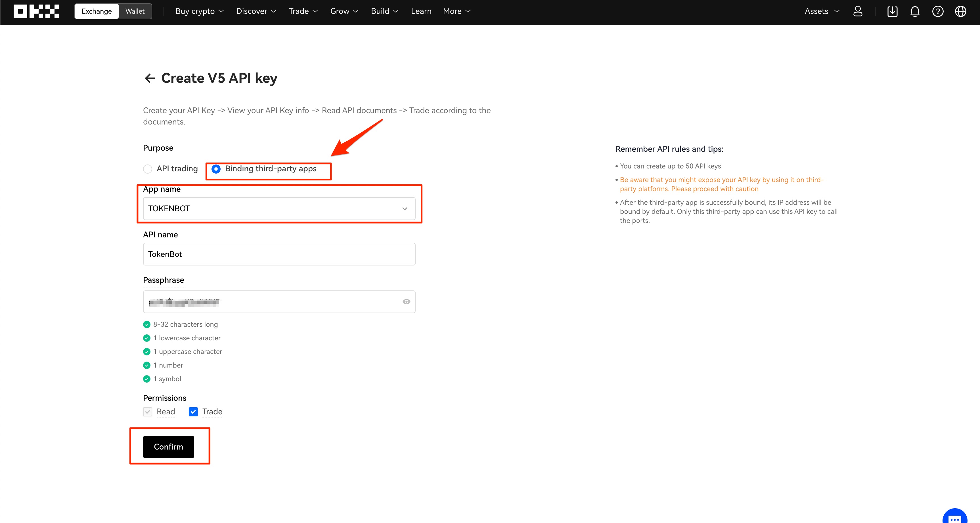Click '1 uppercase character' requirement text
Screen dimensions: 980x523
[x=188, y=352]
